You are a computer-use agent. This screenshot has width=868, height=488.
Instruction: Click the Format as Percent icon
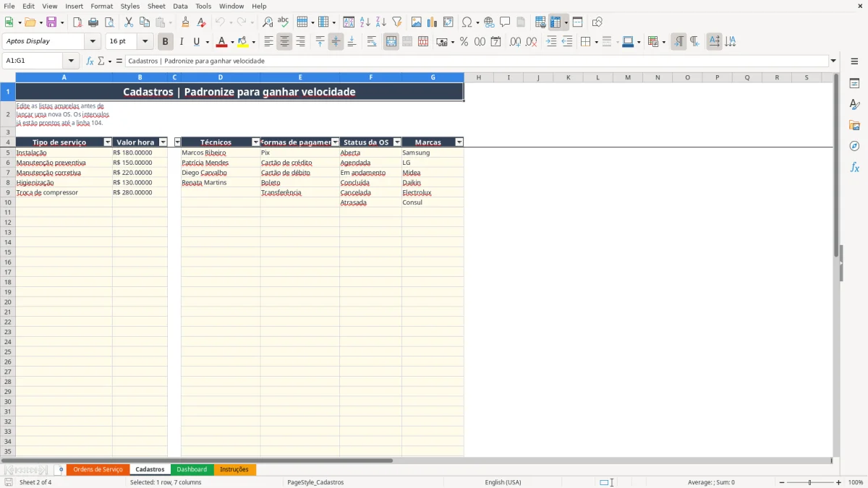point(464,42)
